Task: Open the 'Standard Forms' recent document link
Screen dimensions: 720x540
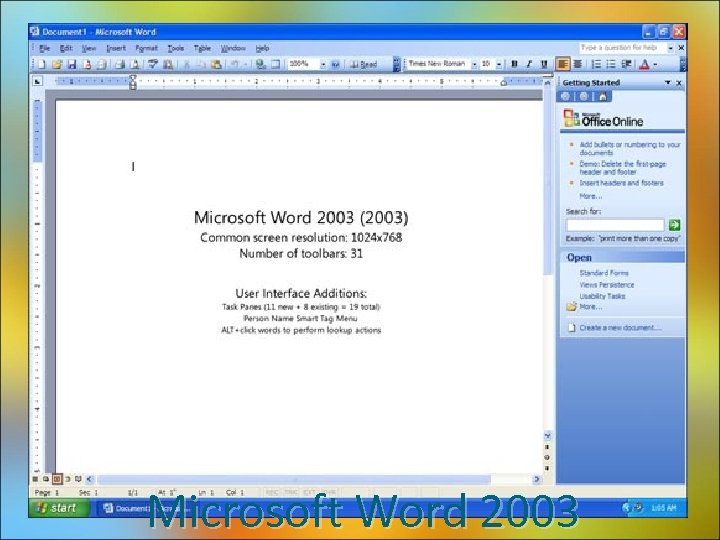Action: point(604,273)
